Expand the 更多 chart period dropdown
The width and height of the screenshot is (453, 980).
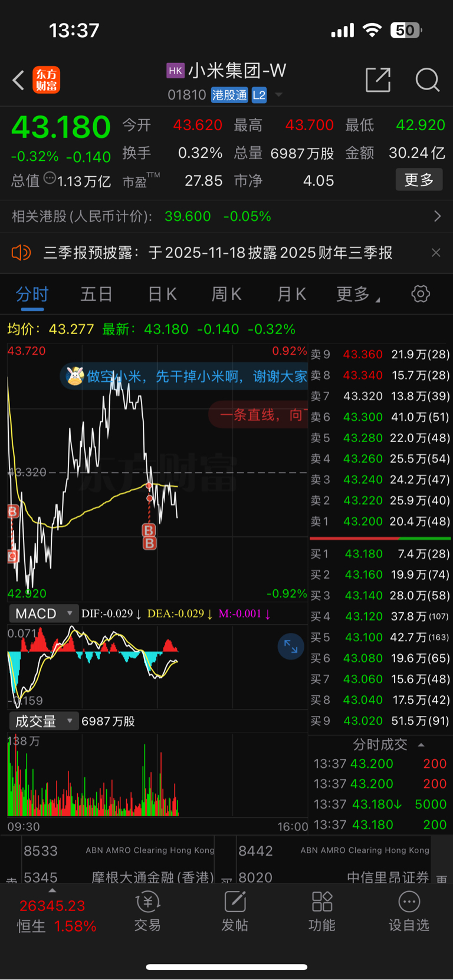pos(358,294)
